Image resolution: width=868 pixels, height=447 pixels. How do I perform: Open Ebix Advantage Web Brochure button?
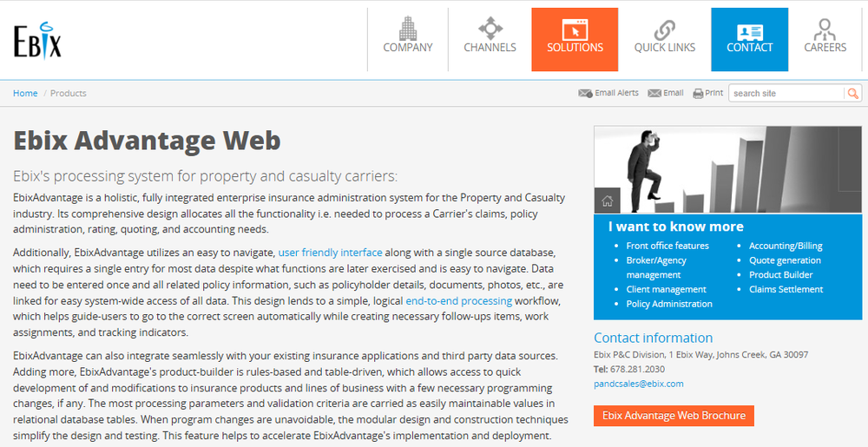674,416
